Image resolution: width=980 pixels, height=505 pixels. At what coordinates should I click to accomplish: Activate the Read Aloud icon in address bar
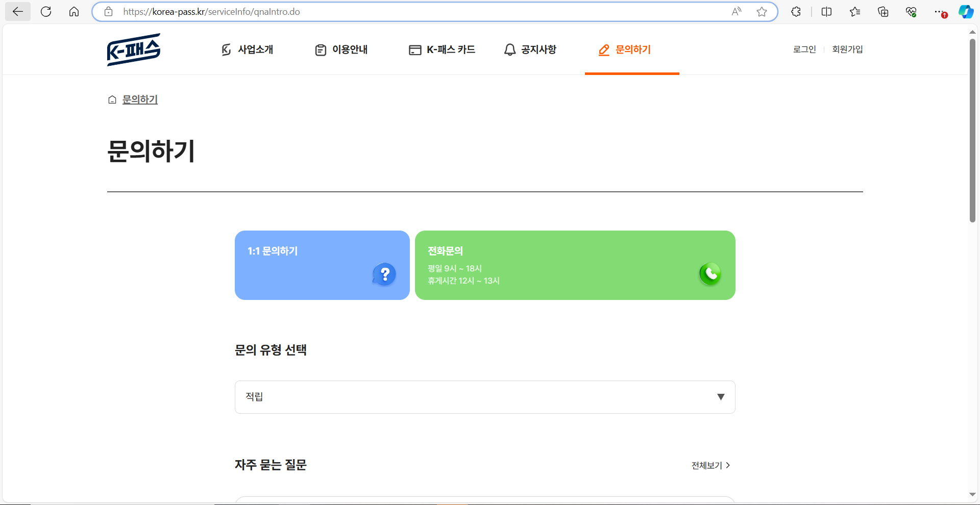pos(736,12)
